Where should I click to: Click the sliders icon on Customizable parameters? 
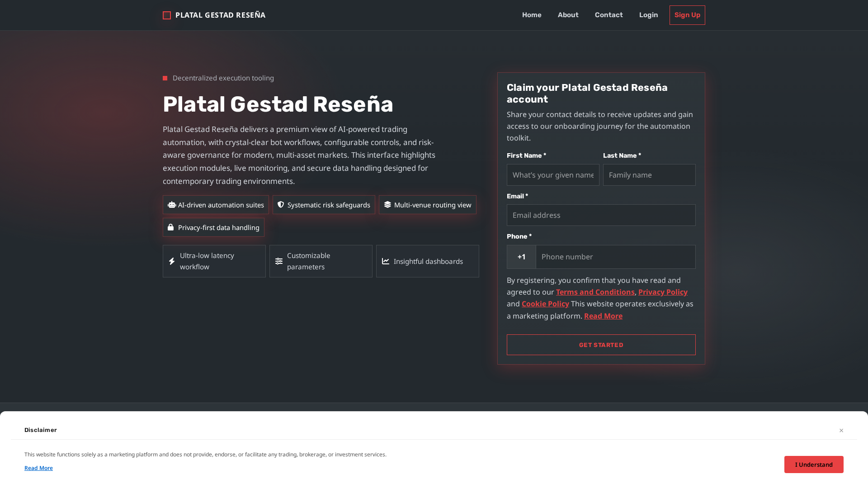(278, 261)
